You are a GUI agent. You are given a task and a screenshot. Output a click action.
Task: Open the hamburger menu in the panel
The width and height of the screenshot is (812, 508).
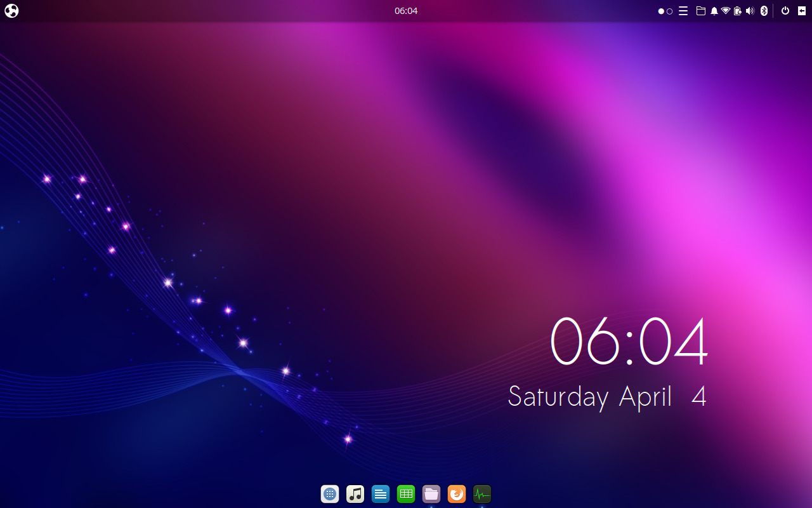coord(683,11)
